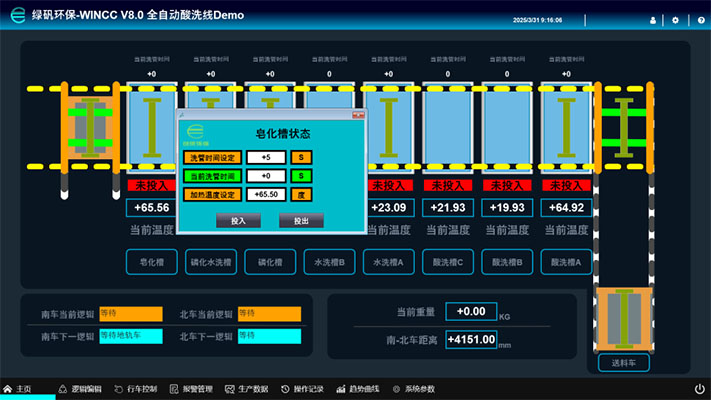
Task: Open settings via the gear icon
Action: 675,20
